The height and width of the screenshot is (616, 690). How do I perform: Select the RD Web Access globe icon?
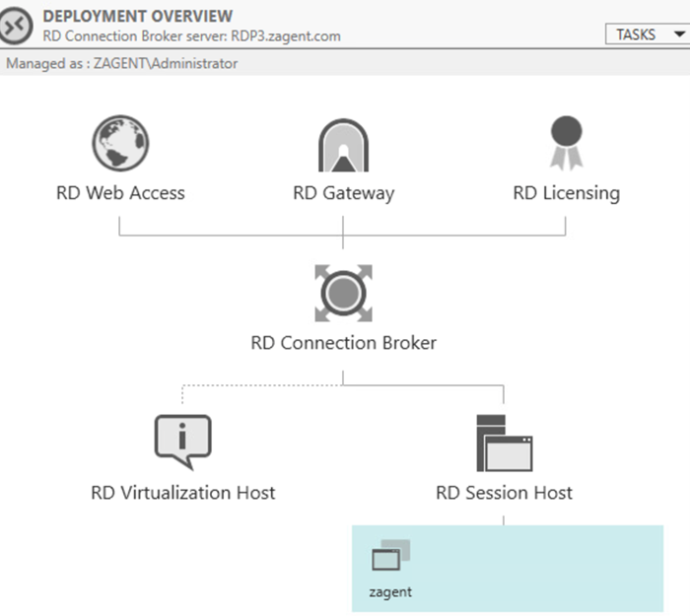[x=120, y=144]
